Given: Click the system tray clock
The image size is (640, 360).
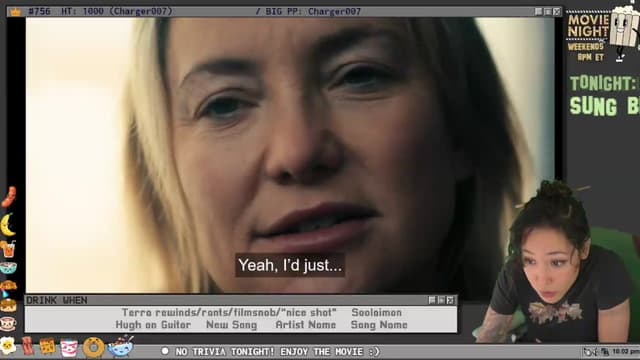Looking at the screenshot, I should (x=625, y=351).
